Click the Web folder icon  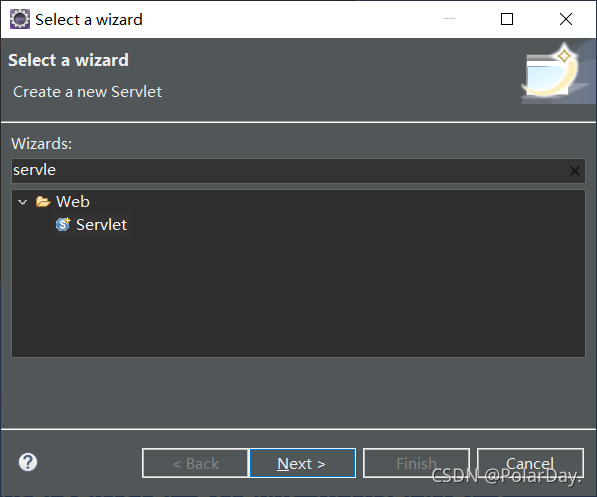pos(43,201)
